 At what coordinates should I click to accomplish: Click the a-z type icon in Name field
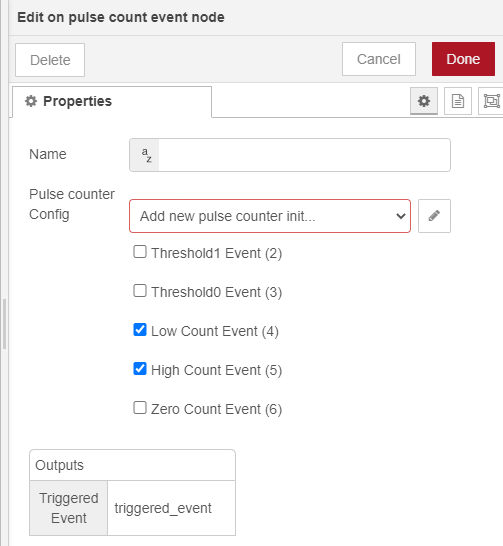click(145, 155)
